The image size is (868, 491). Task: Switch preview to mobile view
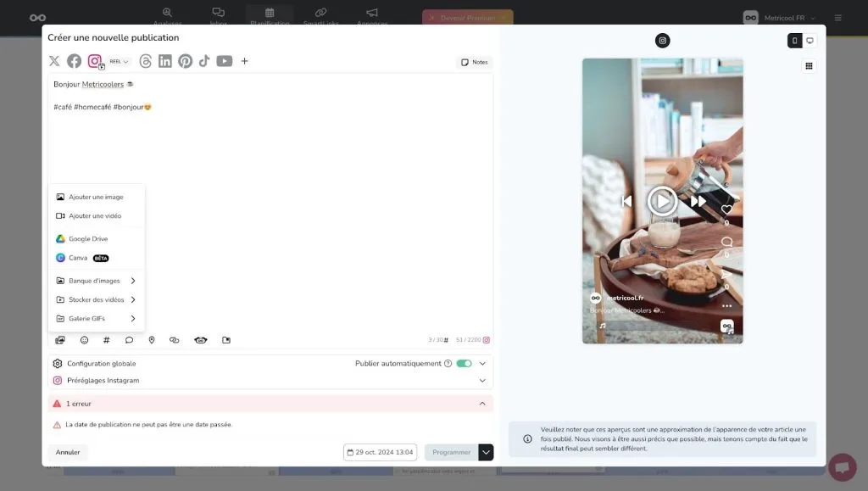point(794,41)
